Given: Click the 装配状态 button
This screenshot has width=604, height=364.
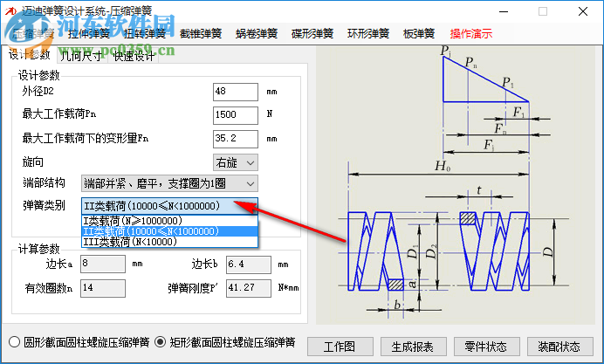Looking at the screenshot, I should pos(559,347).
